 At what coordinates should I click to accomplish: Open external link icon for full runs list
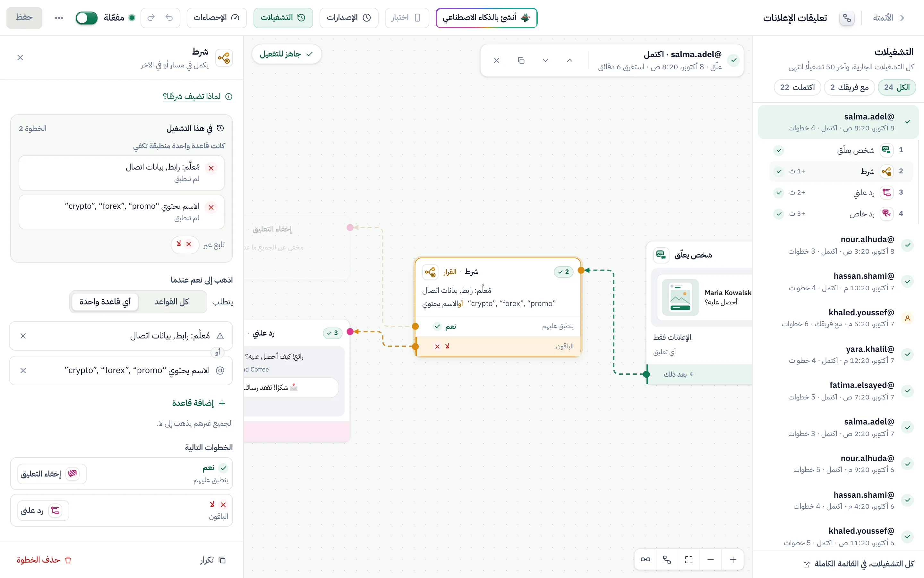pos(806,564)
